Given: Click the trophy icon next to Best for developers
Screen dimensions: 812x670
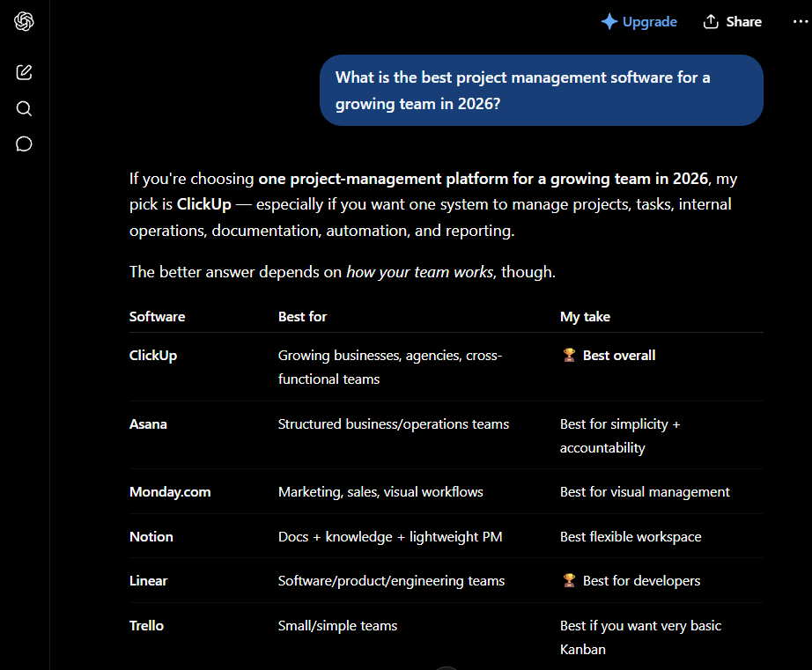Looking at the screenshot, I should [x=569, y=580].
